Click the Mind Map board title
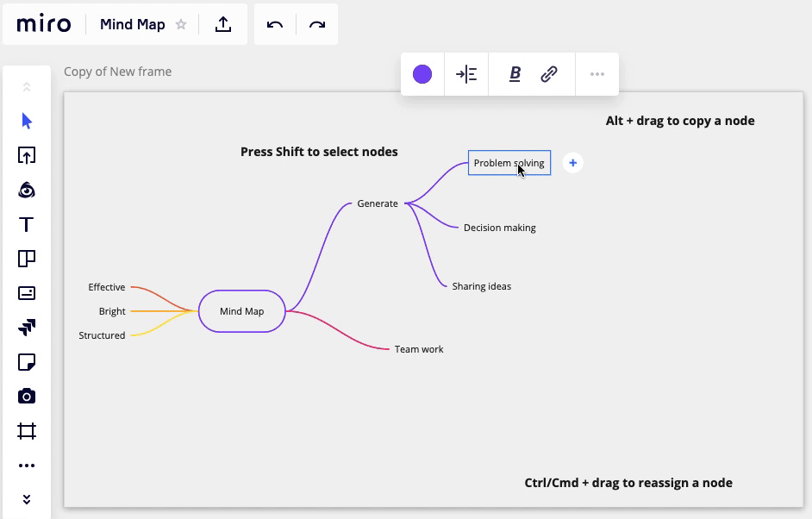 (132, 25)
